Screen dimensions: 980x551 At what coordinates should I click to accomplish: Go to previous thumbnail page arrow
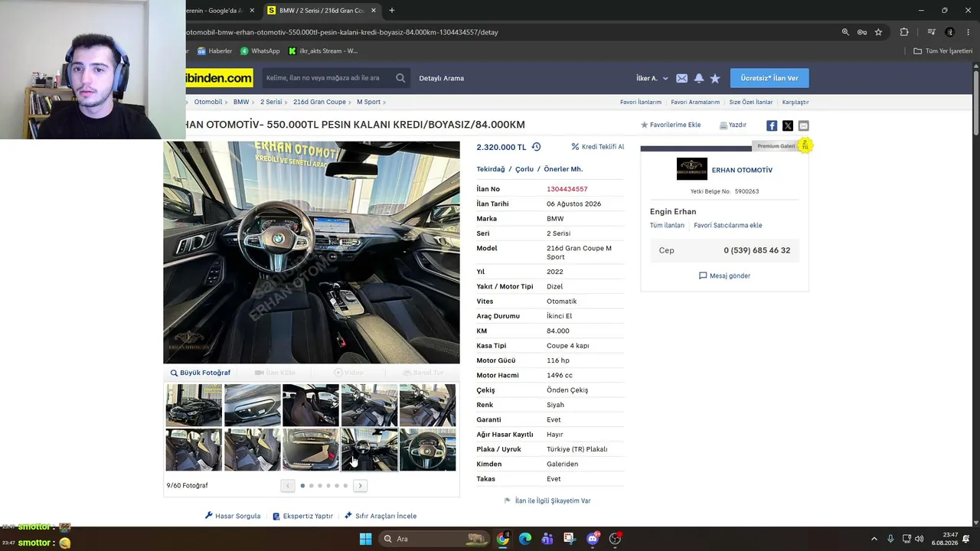[288, 485]
